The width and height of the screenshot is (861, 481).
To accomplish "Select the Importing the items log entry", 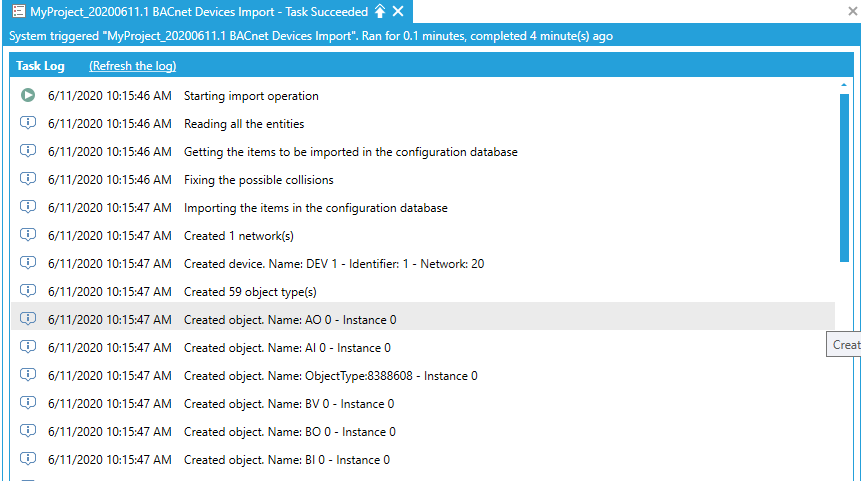I will 315,208.
